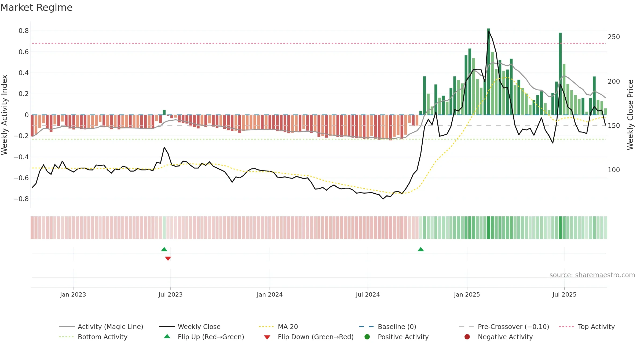The width and height of the screenshot is (644, 362).
Task: Click the 0.4 left axis tick label
Action: pyautogui.click(x=24, y=73)
